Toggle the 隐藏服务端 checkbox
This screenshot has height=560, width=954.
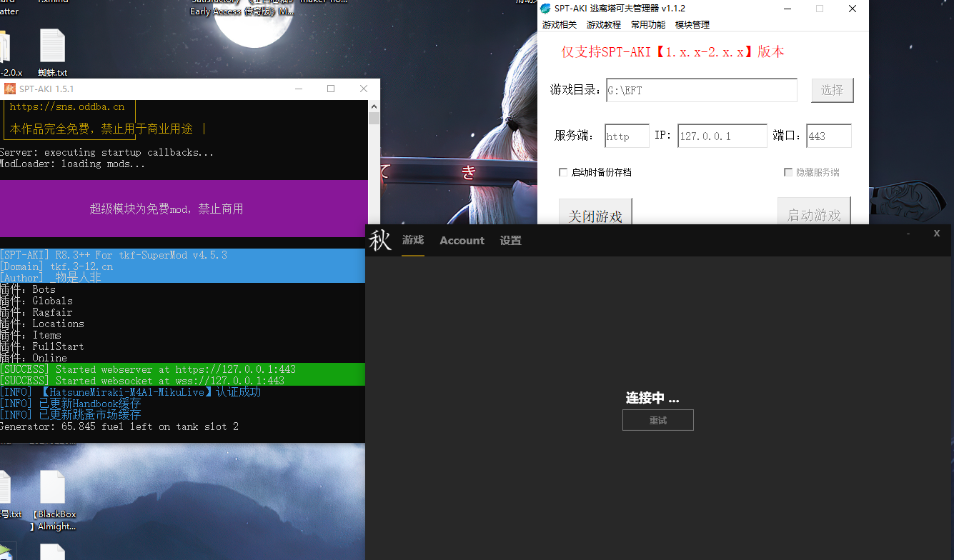pos(788,172)
